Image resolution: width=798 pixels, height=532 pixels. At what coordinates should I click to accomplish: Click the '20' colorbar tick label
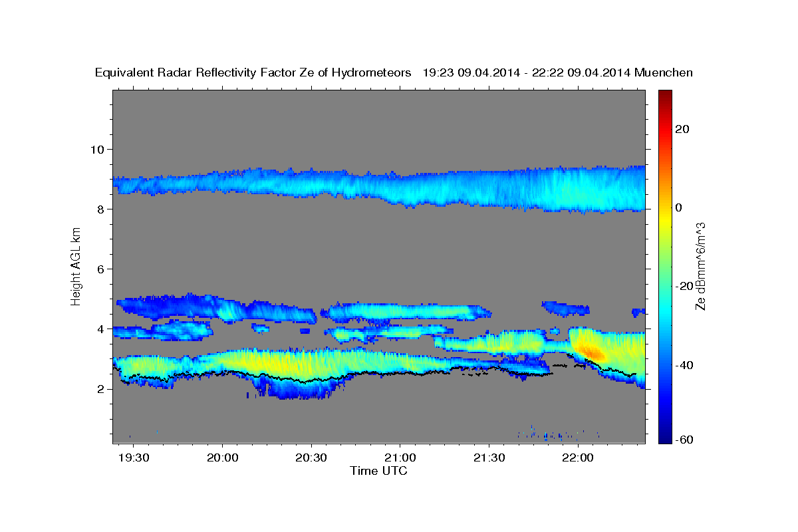[x=682, y=129]
